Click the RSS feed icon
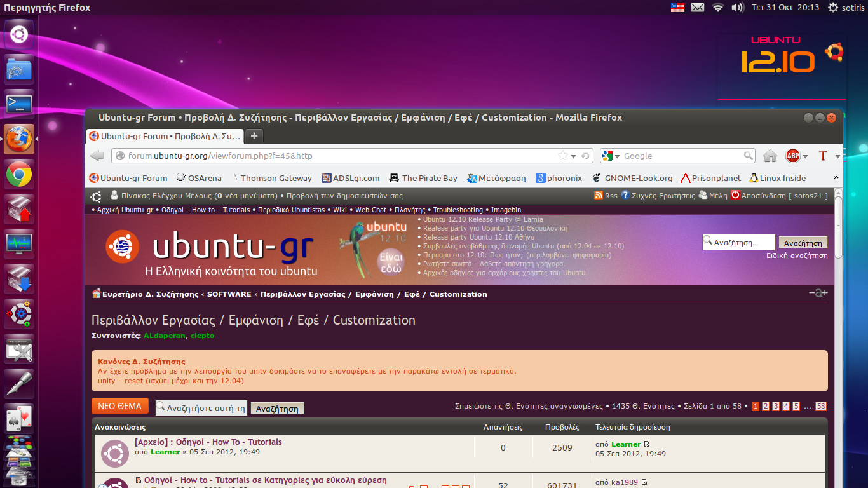The image size is (868, 488). click(598, 196)
